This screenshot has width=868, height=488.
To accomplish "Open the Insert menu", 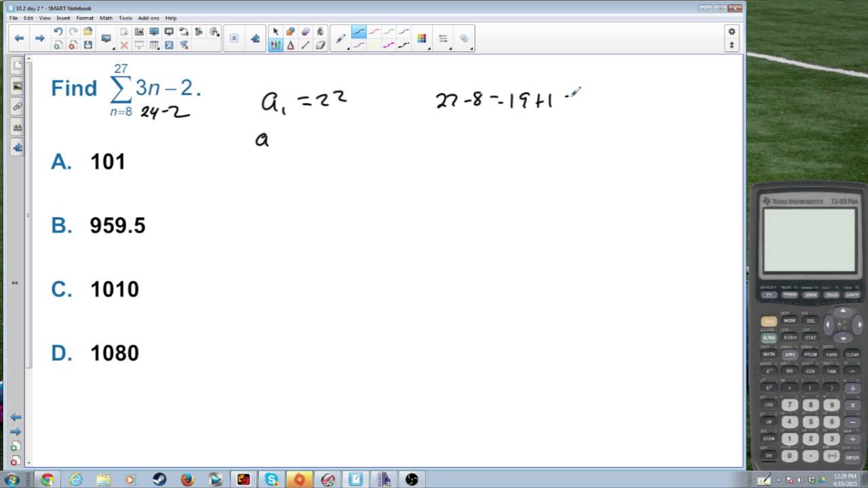I will pyautogui.click(x=63, y=18).
